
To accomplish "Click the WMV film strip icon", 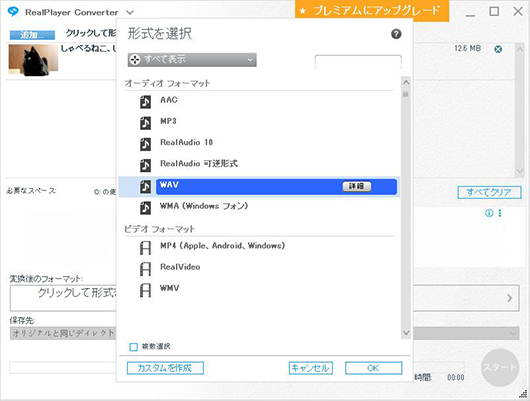I will click(x=145, y=290).
